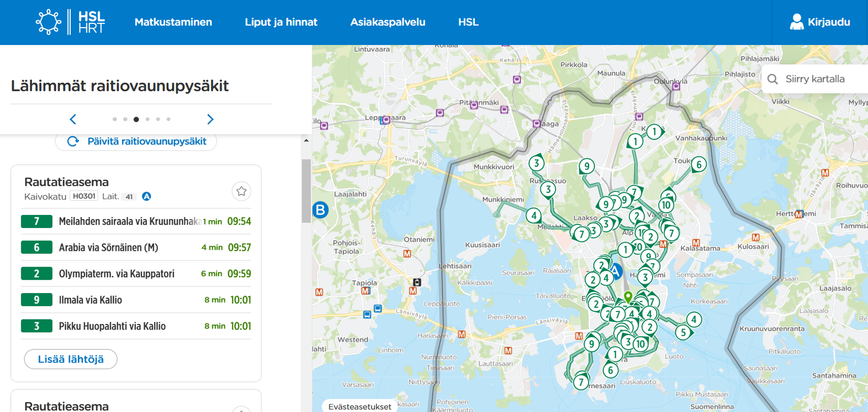
Task: Click the stop list scrollbar thumb
Action: (306, 190)
